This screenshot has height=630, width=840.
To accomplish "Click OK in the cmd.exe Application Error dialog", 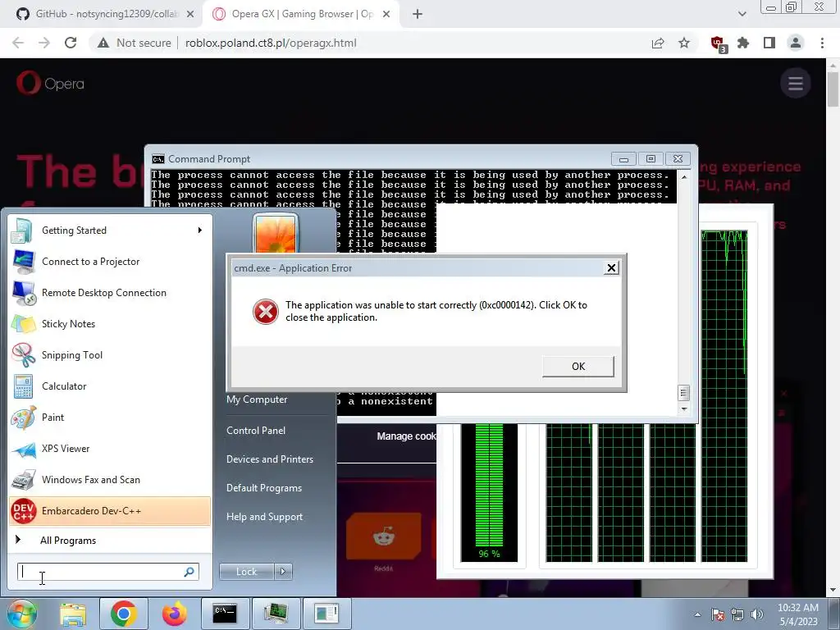I will (578, 367).
